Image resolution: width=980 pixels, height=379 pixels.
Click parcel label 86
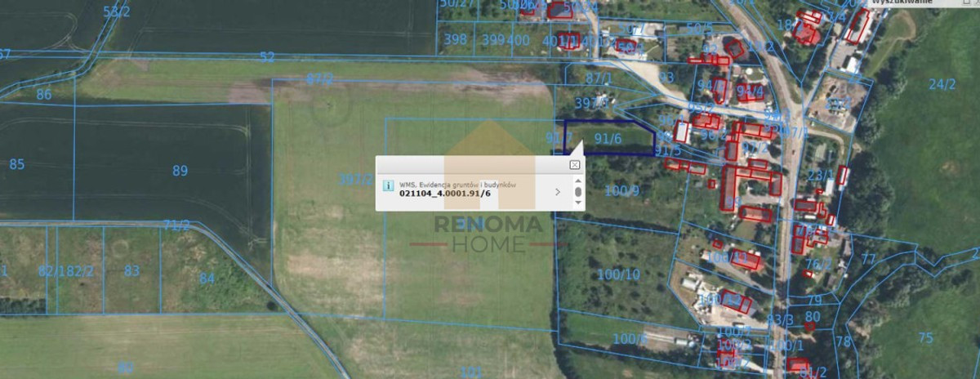pyautogui.click(x=43, y=95)
